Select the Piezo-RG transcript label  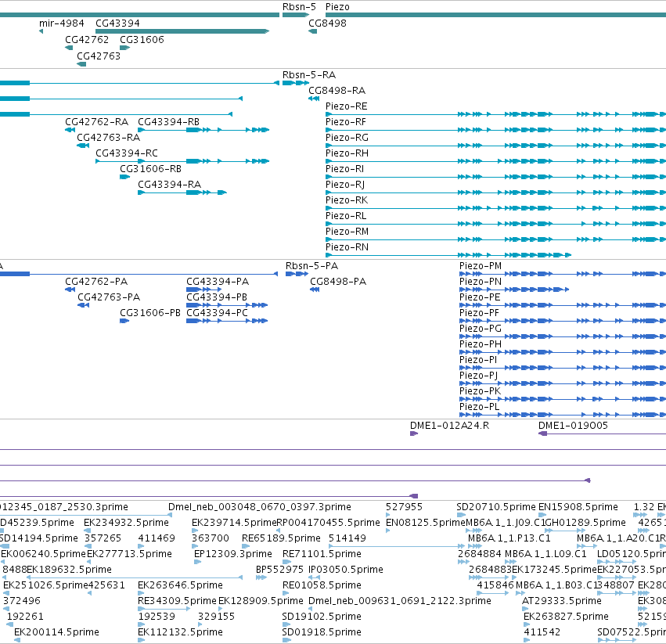pos(347,138)
